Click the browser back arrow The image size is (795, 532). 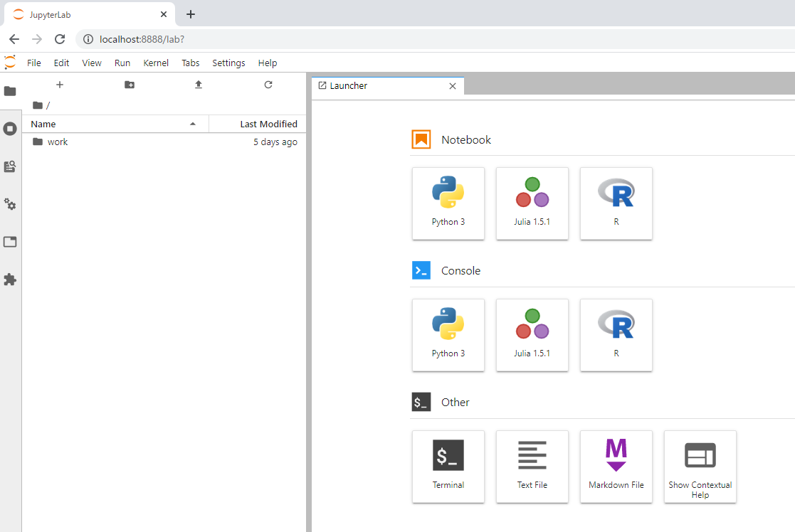[x=14, y=39]
